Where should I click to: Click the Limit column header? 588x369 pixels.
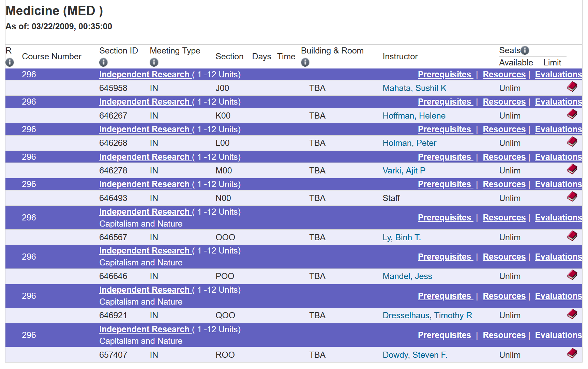[552, 62]
